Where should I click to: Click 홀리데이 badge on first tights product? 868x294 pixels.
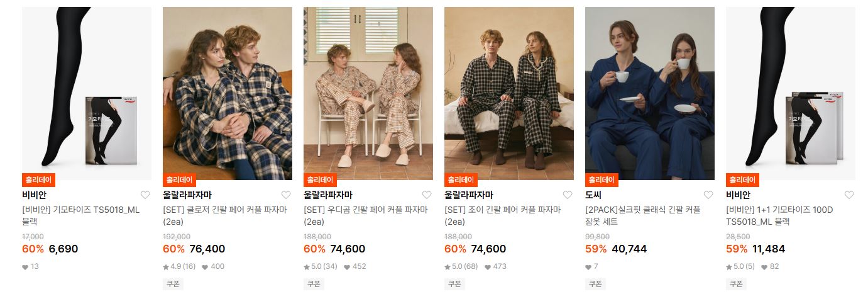click(39, 180)
